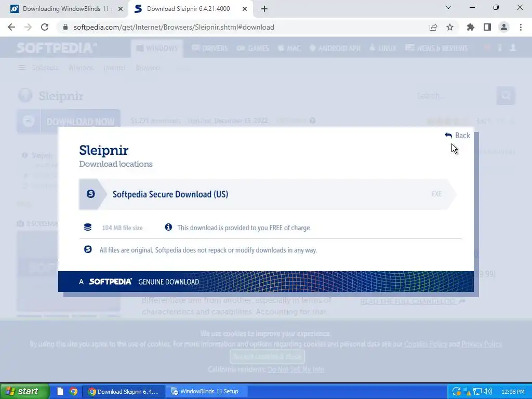Viewport: 532px width, 399px height.
Task: Click the user account icon in site header
Action: pyautogui.click(x=513, y=48)
